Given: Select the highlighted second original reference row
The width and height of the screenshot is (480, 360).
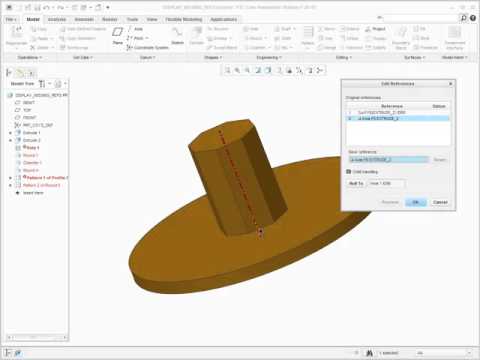Looking at the screenshot, I should click(x=398, y=118).
